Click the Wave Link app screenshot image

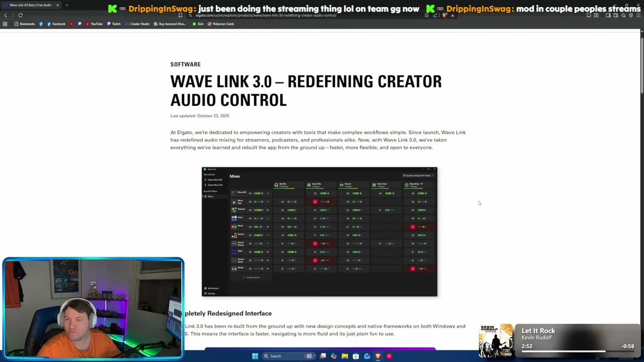[x=319, y=232]
